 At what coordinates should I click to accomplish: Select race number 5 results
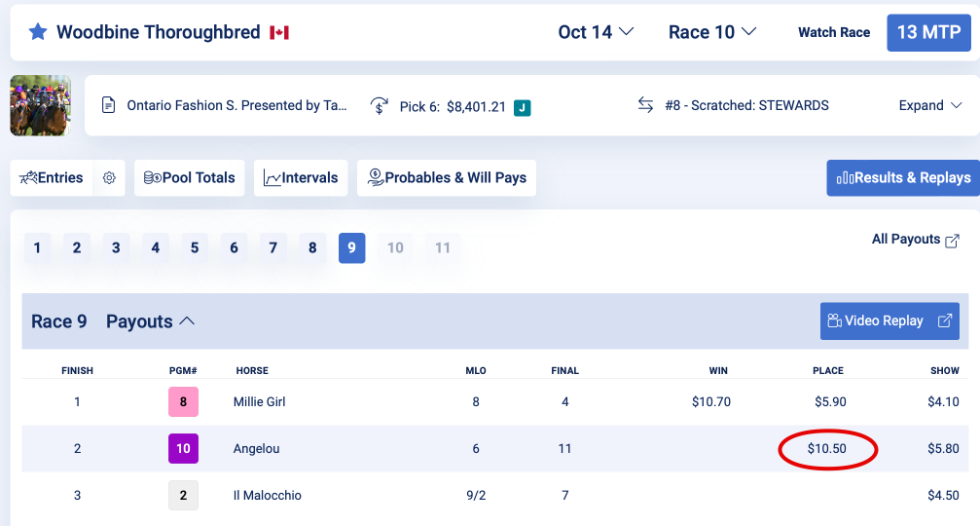[195, 247]
